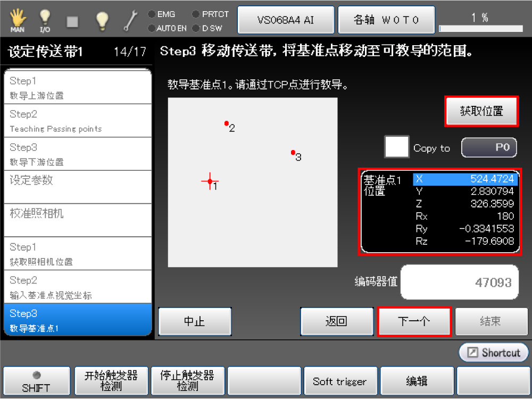This screenshot has height=399, width=532.
Task: Tick the Copy to checkbox
Action: (397, 147)
